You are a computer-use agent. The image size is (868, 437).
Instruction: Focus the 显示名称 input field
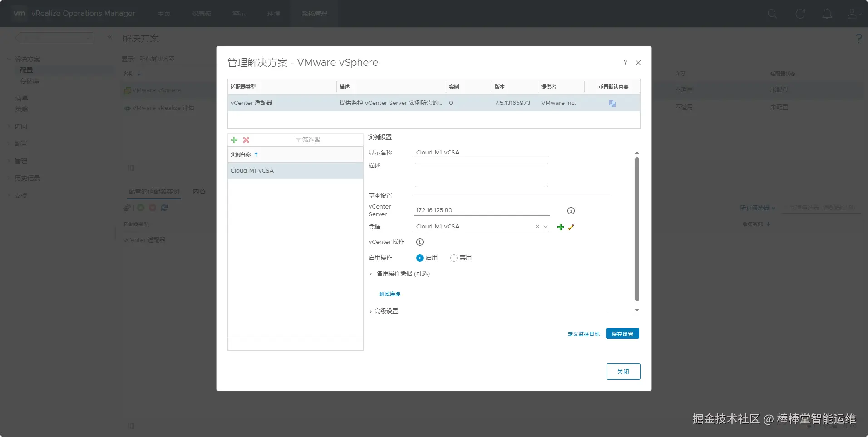click(x=482, y=153)
